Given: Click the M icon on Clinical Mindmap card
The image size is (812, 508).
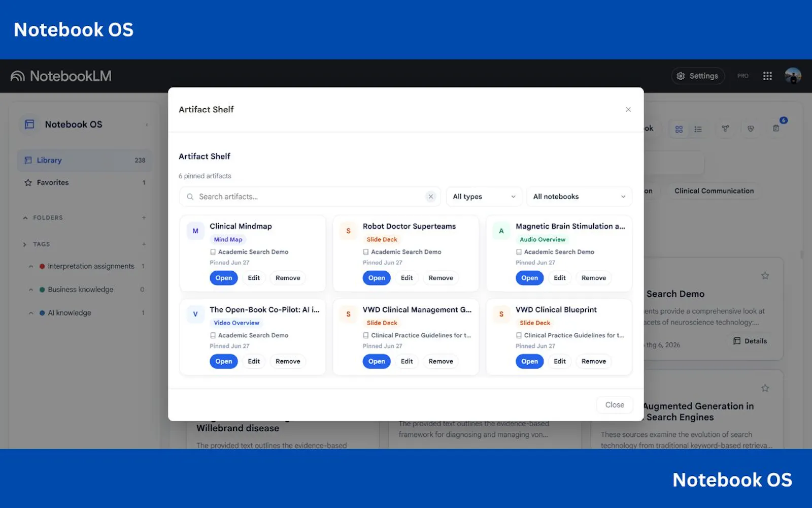Looking at the screenshot, I should coord(195,231).
